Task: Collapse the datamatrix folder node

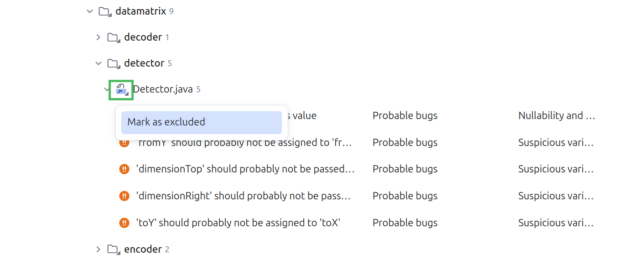Action: tap(89, 11)
